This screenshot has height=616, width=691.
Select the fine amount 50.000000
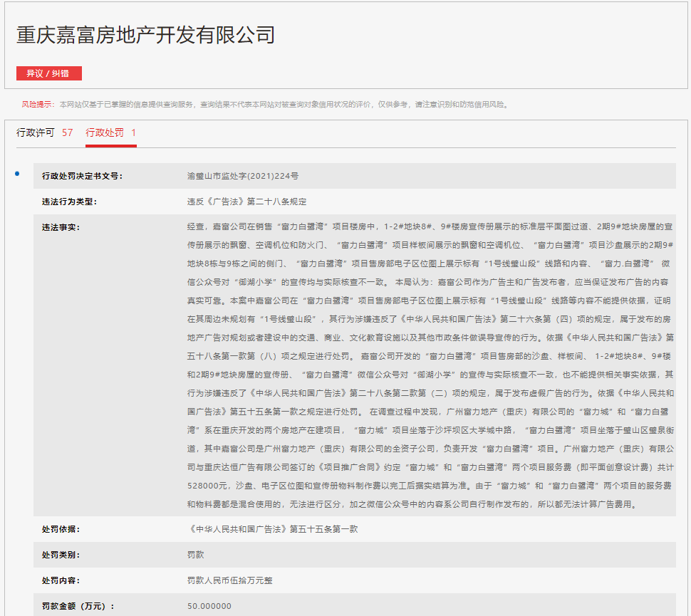click(209, 606)
